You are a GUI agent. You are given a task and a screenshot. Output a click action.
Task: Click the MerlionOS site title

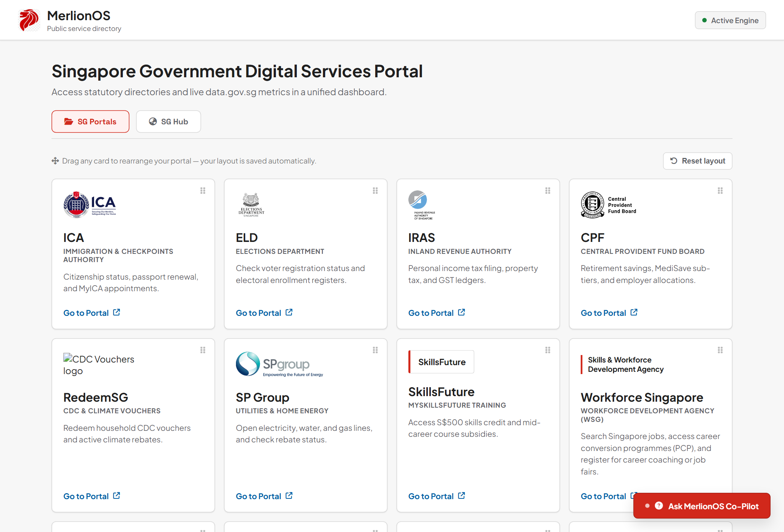pos(79,16)
